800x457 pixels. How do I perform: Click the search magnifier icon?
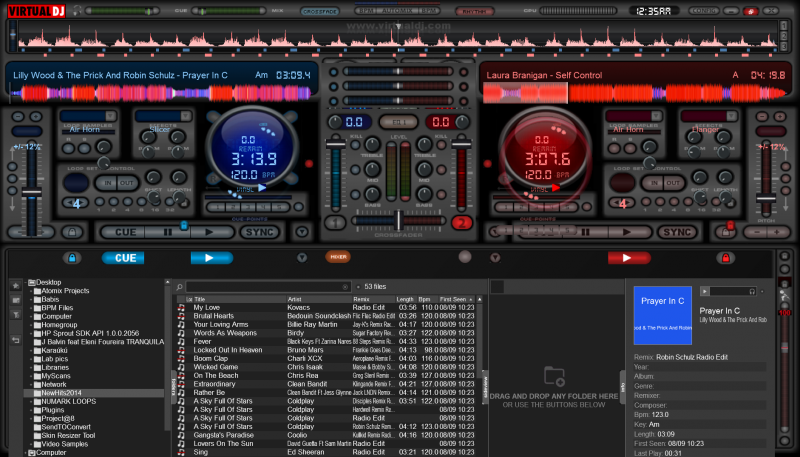pyautogui.click(x=180, y=287)
